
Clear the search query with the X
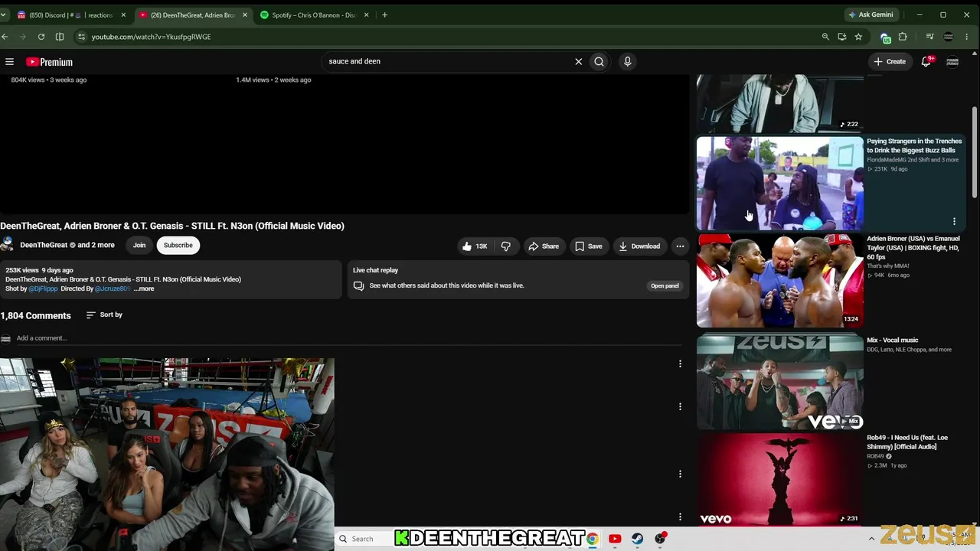[x=579, y=61]
